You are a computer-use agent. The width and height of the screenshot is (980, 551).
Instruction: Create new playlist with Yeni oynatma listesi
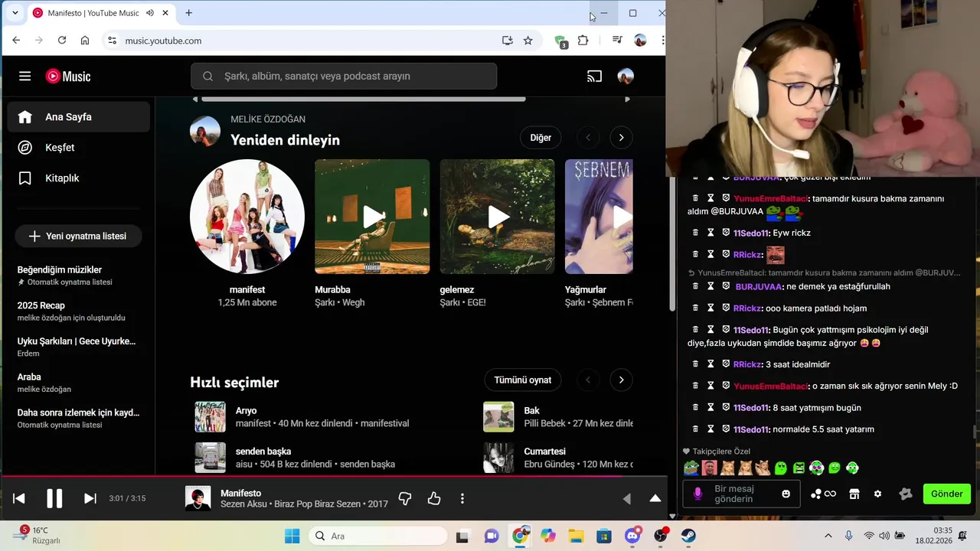(x=79, y=236)
